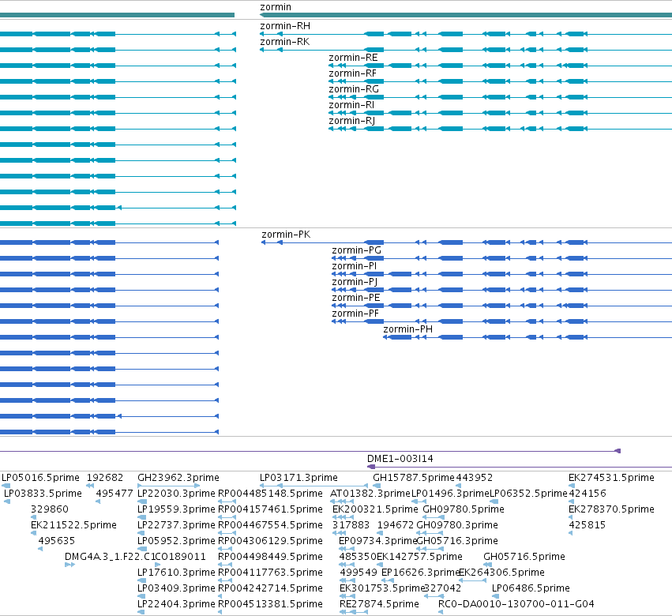Select RE27874.5prime EST label
The height and width of the screenshot is (616, 672).
pos(379,604)
